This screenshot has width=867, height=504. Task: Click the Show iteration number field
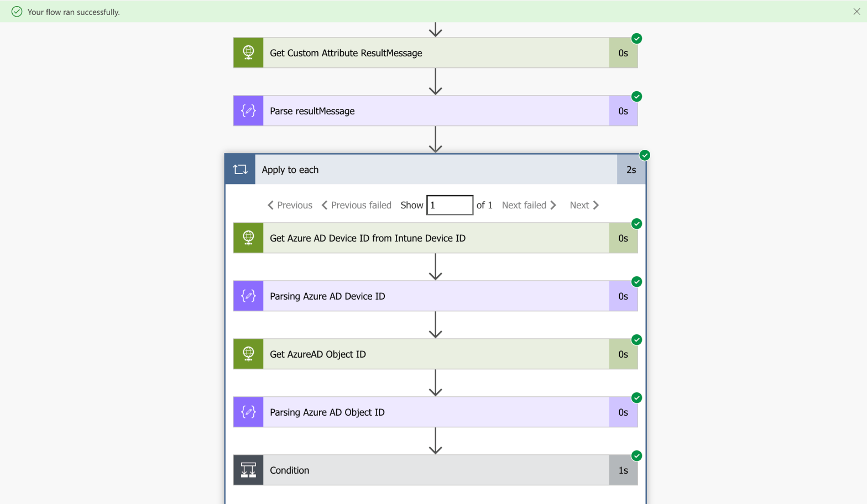450,205
